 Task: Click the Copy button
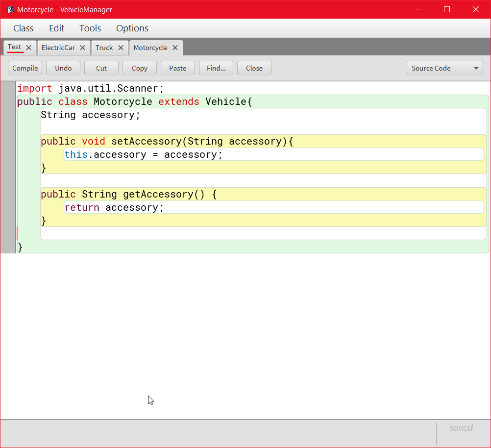tap(140, 68)
